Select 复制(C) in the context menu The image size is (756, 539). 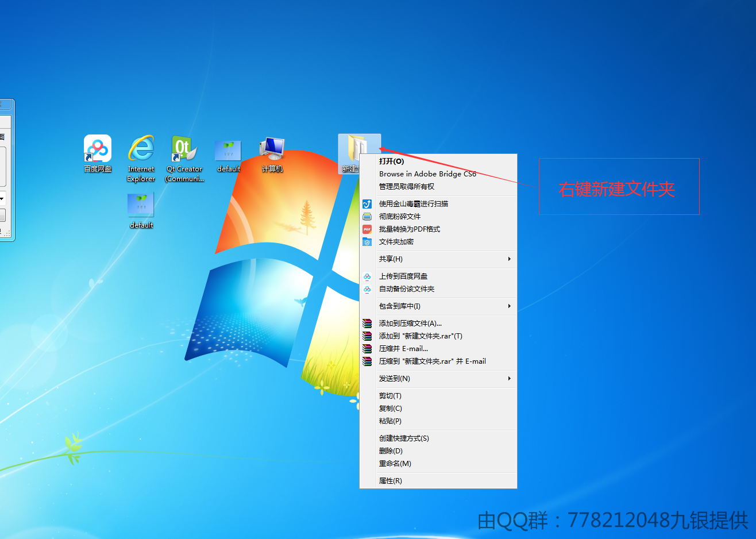(438, 409)
